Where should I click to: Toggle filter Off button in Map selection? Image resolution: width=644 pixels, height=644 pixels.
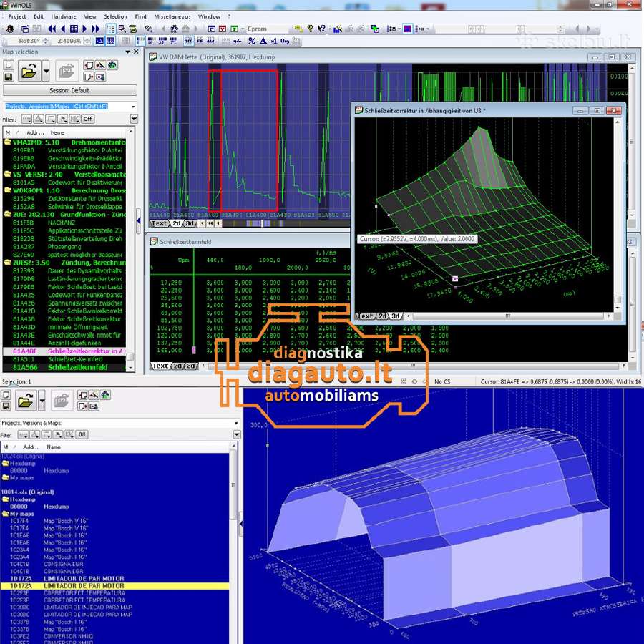tap(88, 119)
